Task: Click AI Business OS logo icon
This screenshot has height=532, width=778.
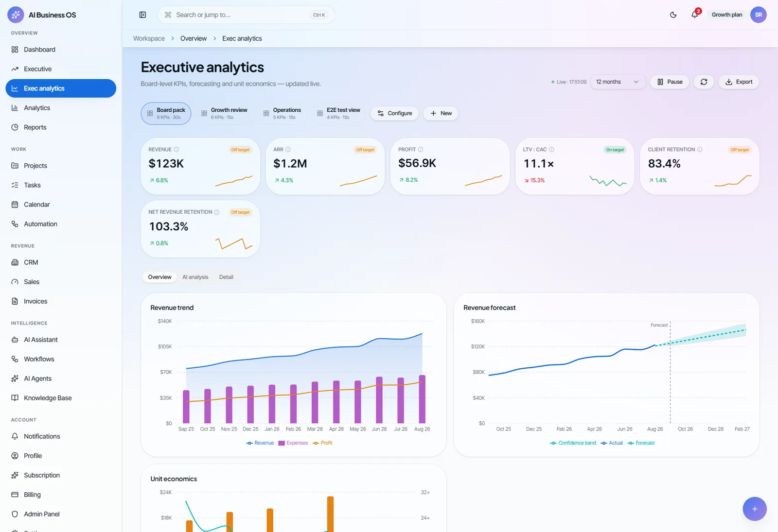Action: (16, 15)
